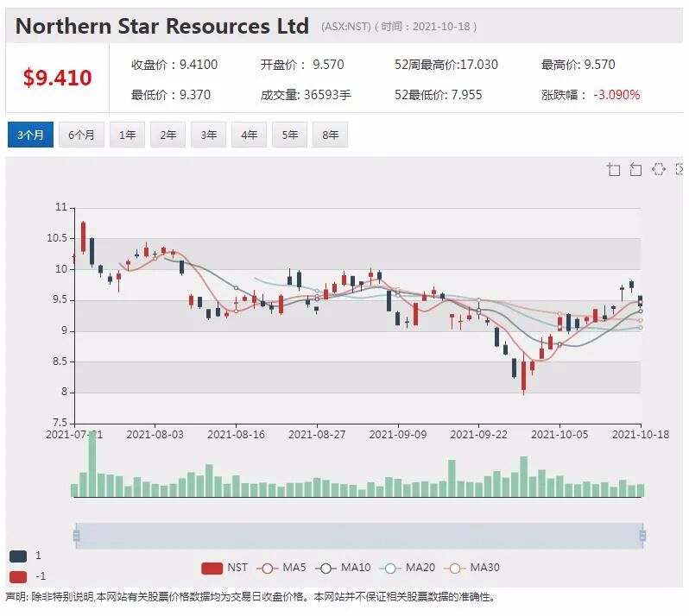Click the x-axis label 2021-09-22
The image size is (689, 616).
tap(478, 435)
